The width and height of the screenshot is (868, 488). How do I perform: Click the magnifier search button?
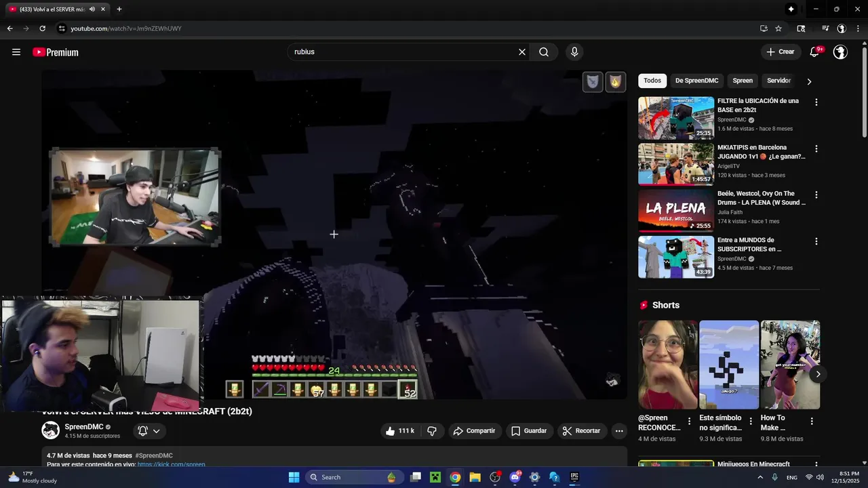tap(544, 52)
